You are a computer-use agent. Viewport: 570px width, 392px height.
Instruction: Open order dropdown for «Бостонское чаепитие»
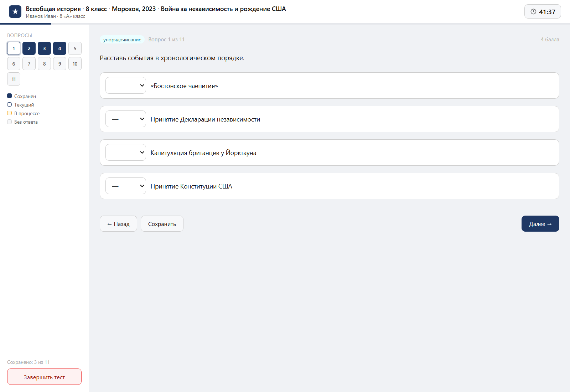pyautogui.click(x=126, y=86)
